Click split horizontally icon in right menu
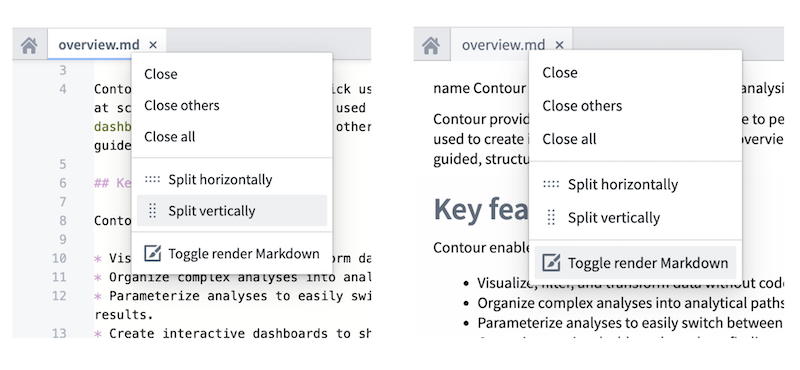This screenshot has height=370, width=800. tap(551, 184)
